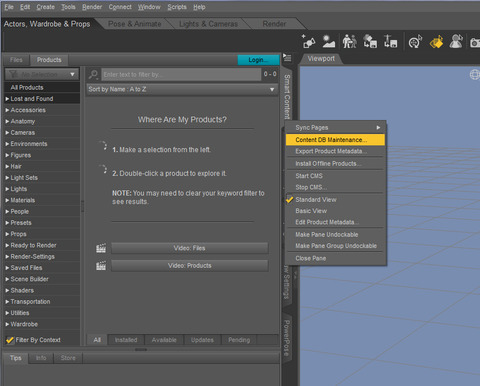Select All Products in category list

[42, 87]
